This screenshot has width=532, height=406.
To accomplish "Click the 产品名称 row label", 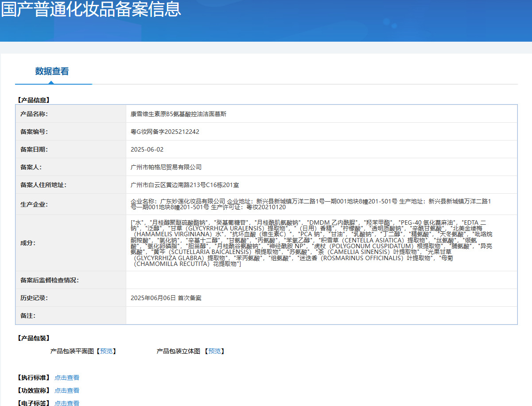I will point(34,114).
